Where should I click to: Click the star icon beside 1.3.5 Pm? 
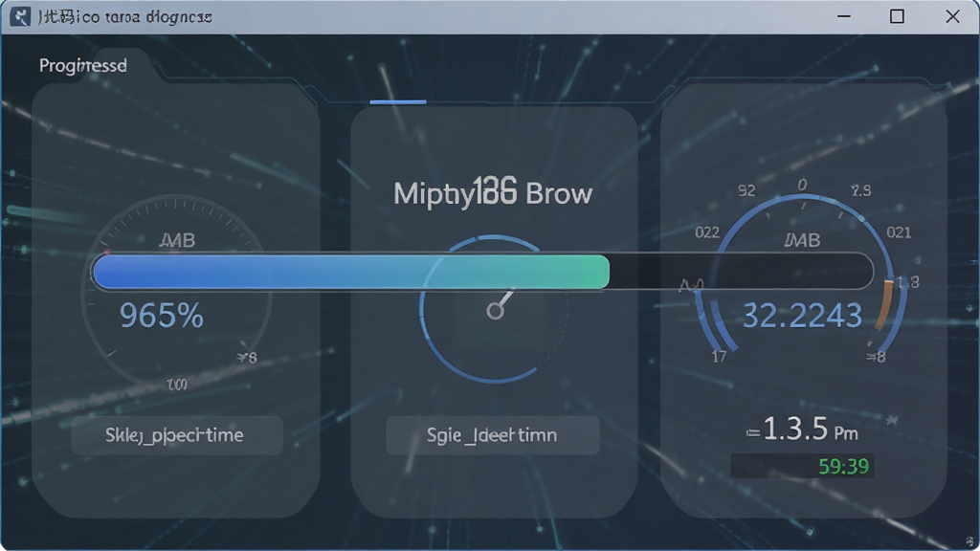click(892, 421)
